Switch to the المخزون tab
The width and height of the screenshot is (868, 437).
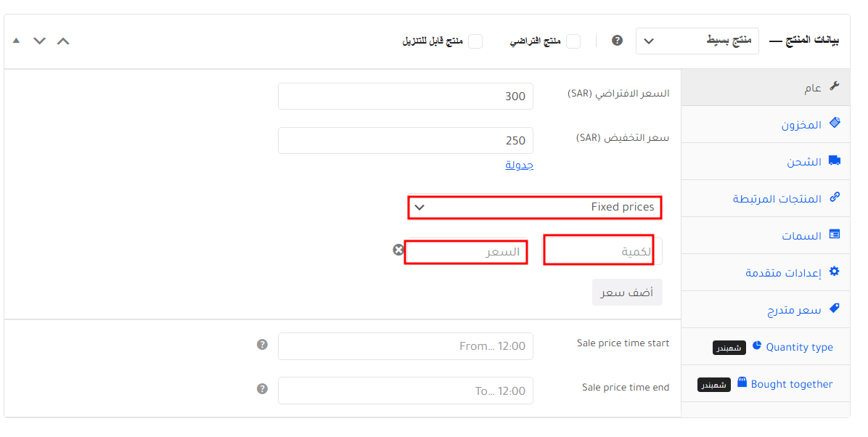click(x=801, y=125)
